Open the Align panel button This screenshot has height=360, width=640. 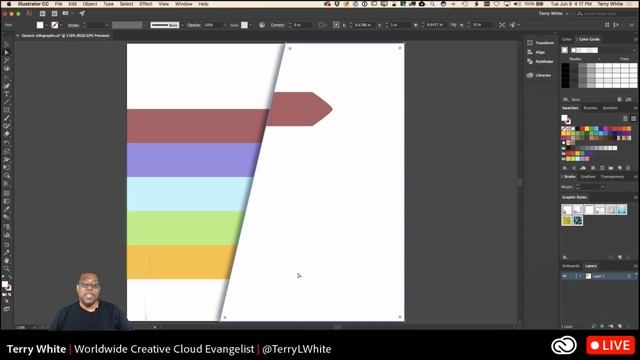536,52
